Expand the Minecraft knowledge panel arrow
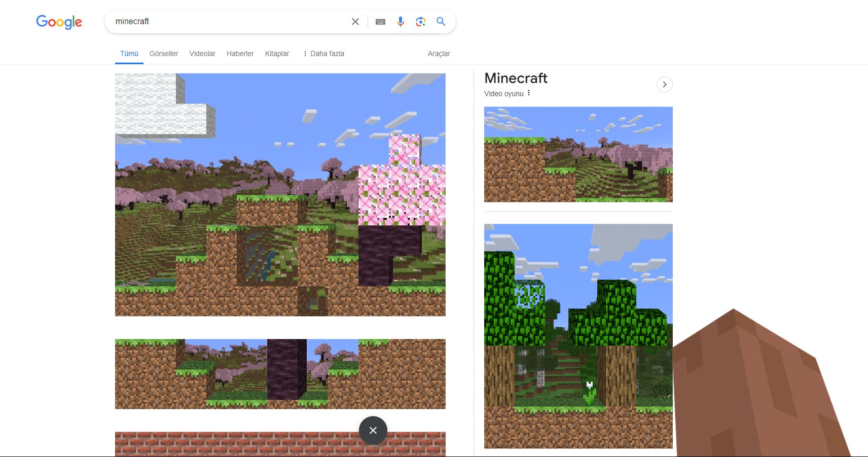 coord(664,84)
